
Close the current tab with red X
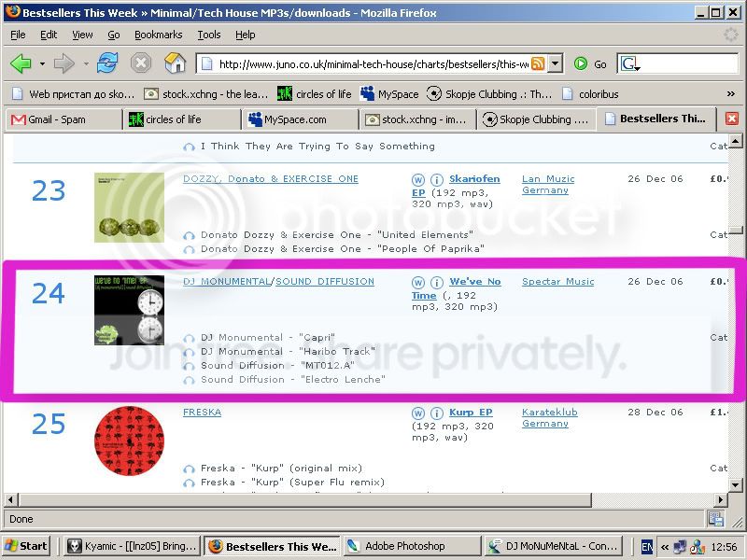(x=732, y=119)
